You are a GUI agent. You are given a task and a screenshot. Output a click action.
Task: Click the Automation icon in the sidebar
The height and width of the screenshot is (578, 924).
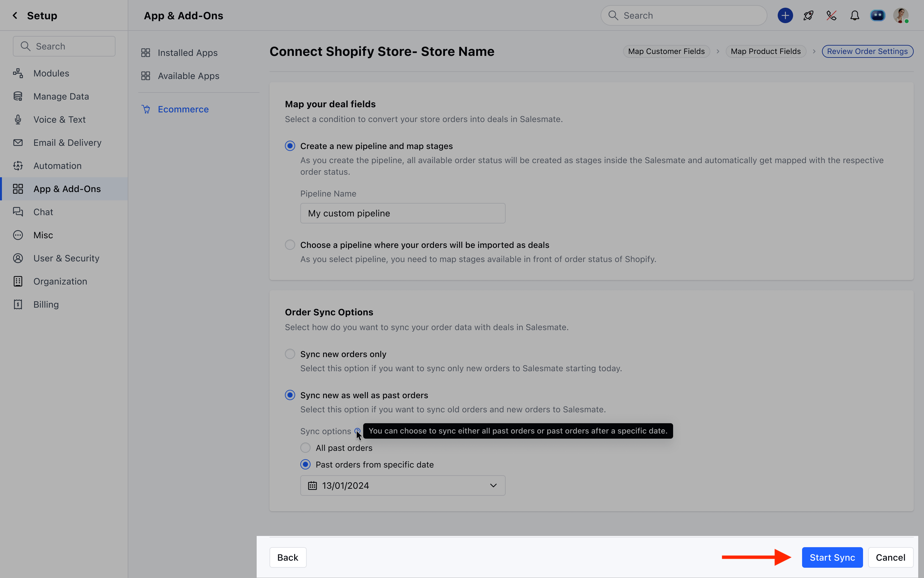(18, 165)
